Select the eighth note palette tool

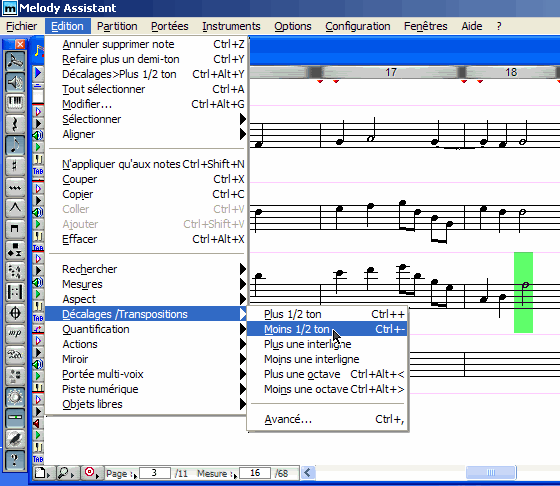click(15, 145)
